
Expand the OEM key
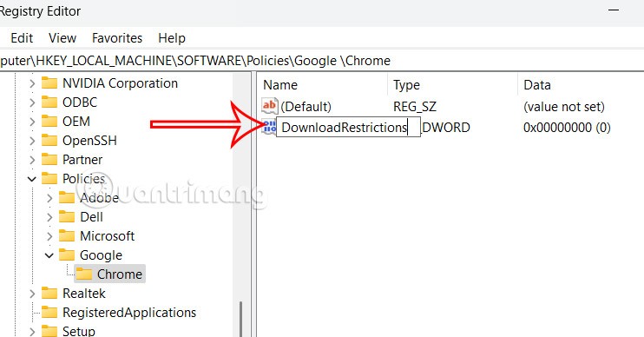(x=32, y=122)
